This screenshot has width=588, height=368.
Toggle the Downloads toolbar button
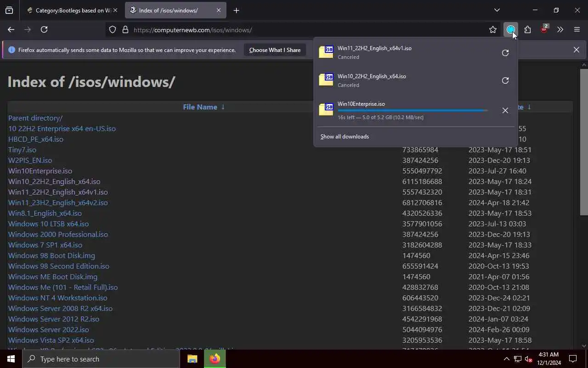510,29
